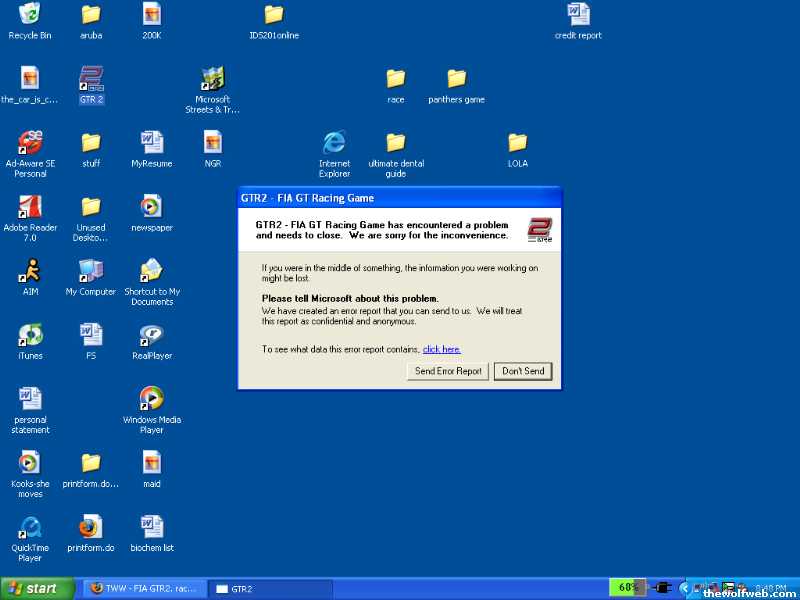
Task: Open the Start menu
Action: [x=38, y=588]
